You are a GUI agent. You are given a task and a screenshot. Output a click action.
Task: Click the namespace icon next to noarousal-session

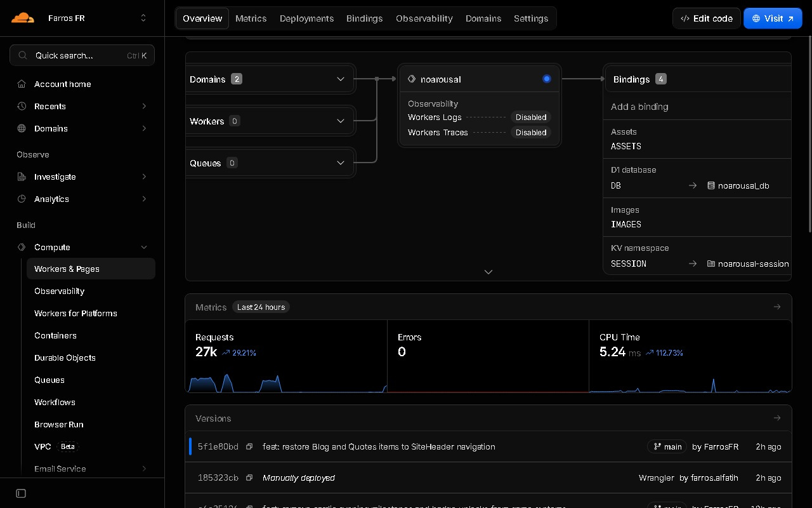711,264
